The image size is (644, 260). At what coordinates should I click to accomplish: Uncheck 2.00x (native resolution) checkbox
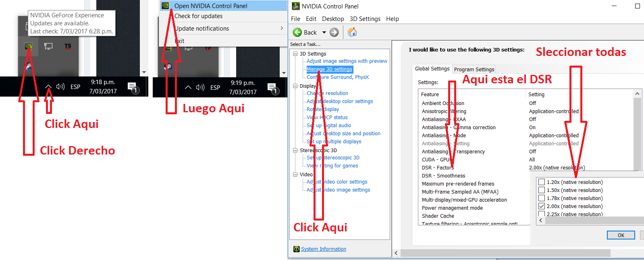(542, 206)
